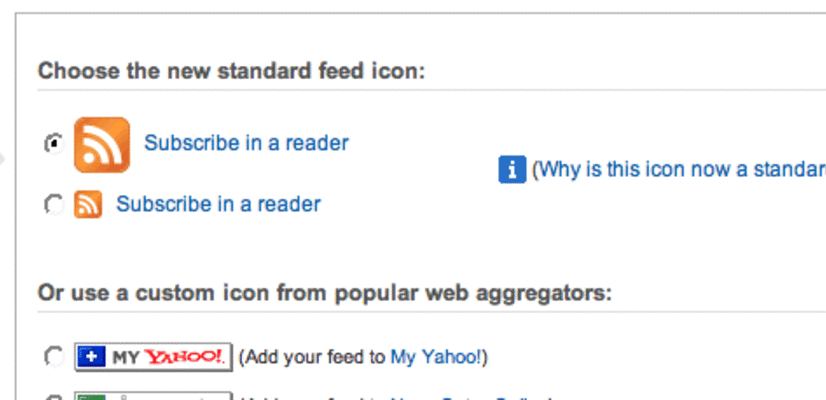Select the radio button below My Yahoo!
Image resolution: width=826 pixels, height=400 pixels.
pos(53,397)
